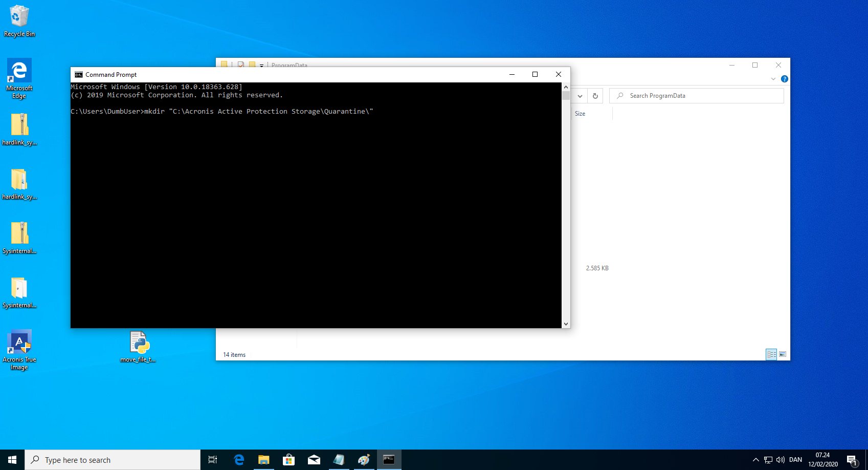Open File Explorer from the taskbar
This screenshot has height=470, width=868.
[x=264, y=460]
